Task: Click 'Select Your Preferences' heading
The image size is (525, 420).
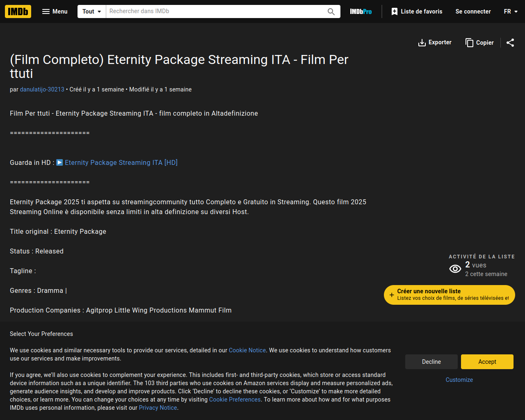Action: coord(41,334)
